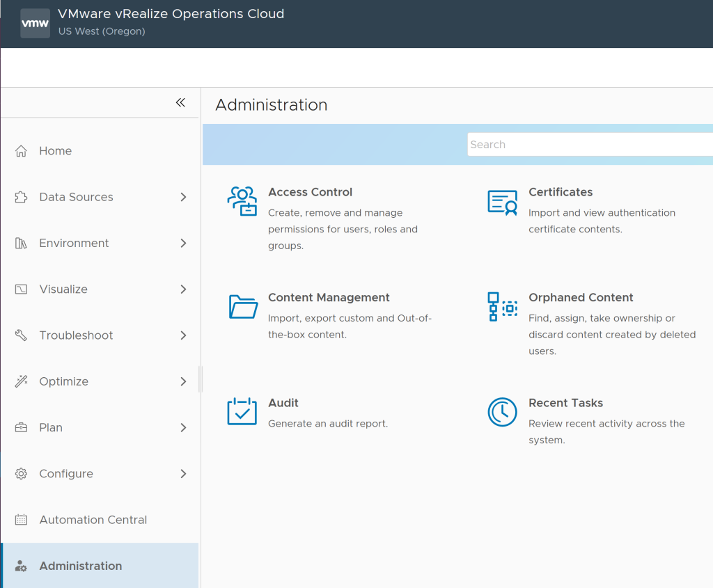Click the Orphaned Content icon

502,306
